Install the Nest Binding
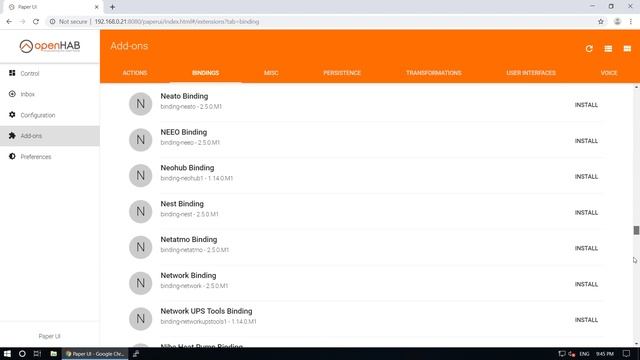640x360 pixels. point(586,213)
